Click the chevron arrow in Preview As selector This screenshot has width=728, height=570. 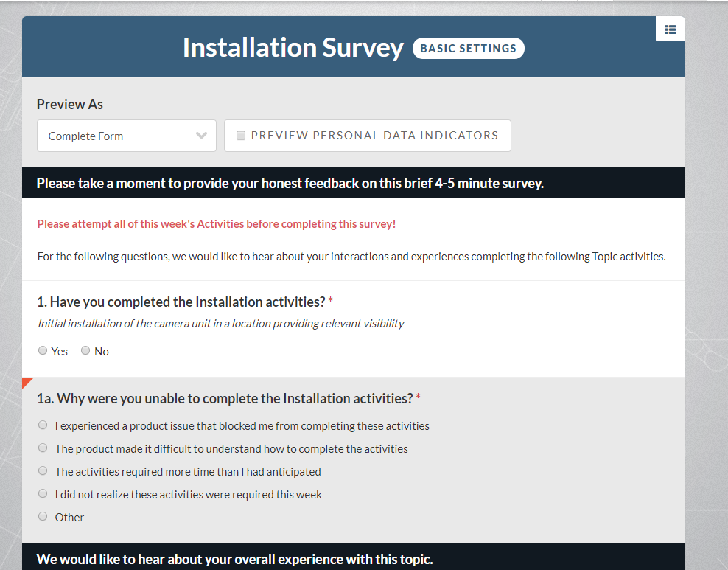pos(201,136)
